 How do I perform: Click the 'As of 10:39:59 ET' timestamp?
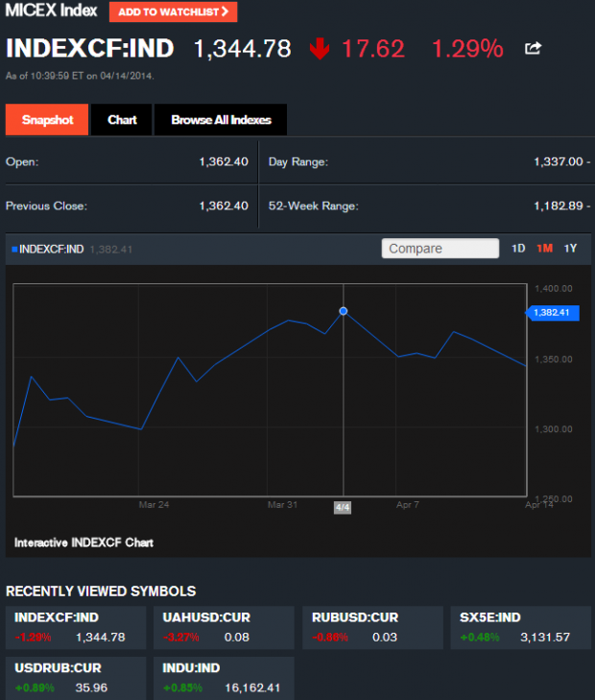pyautogui.click(x=80, y=76)
